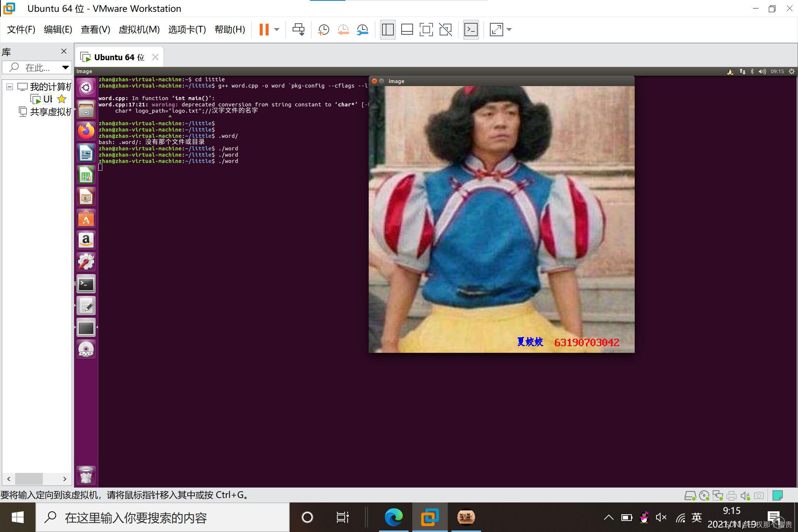
Task: Open the Windows Start menu
Action: pyautogui.click(x=18, y=517)
